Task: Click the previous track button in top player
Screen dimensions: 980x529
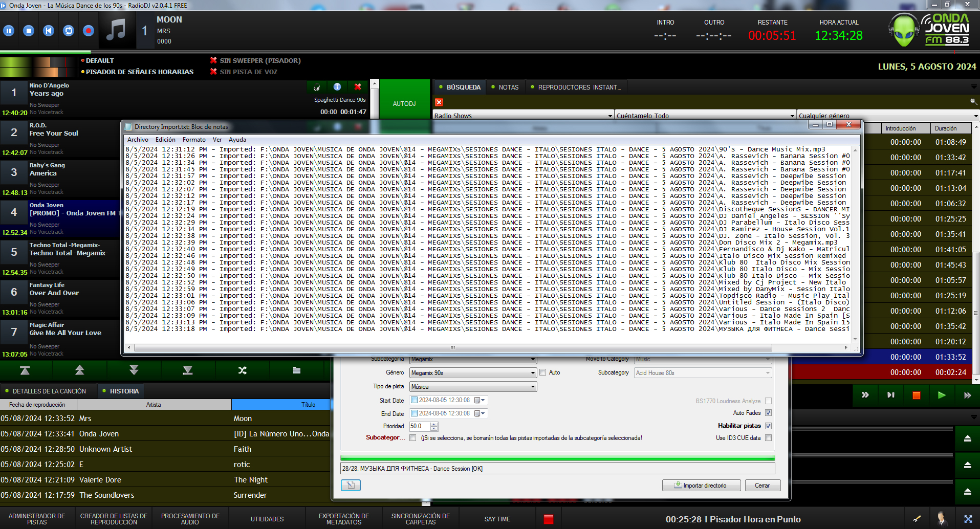Action: [x=49, y=31]
